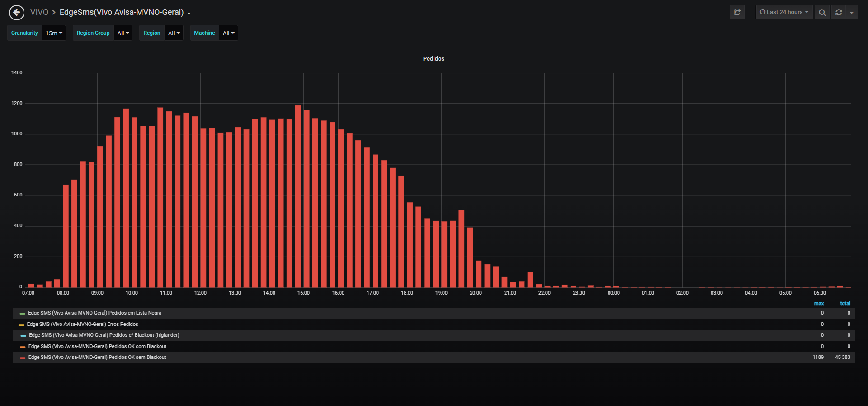Expand the Region All dropdown
This screenshot has height=406, width=868.
click(174, 33)
